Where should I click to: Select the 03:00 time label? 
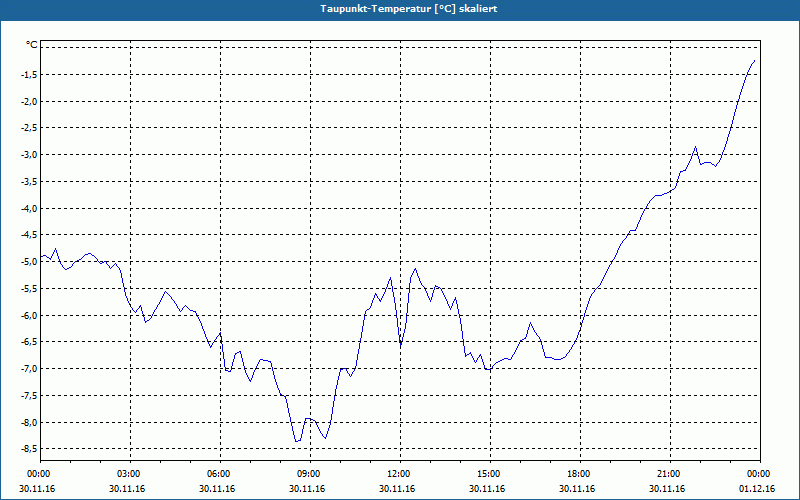[x=128, y=474]
